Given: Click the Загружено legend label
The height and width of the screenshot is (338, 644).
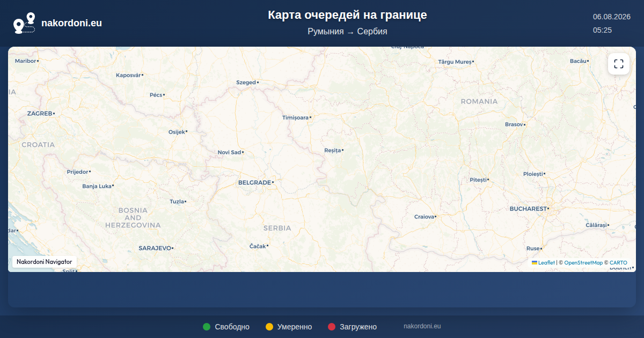Looking at the screenshot, I should [x=358, y=327].
